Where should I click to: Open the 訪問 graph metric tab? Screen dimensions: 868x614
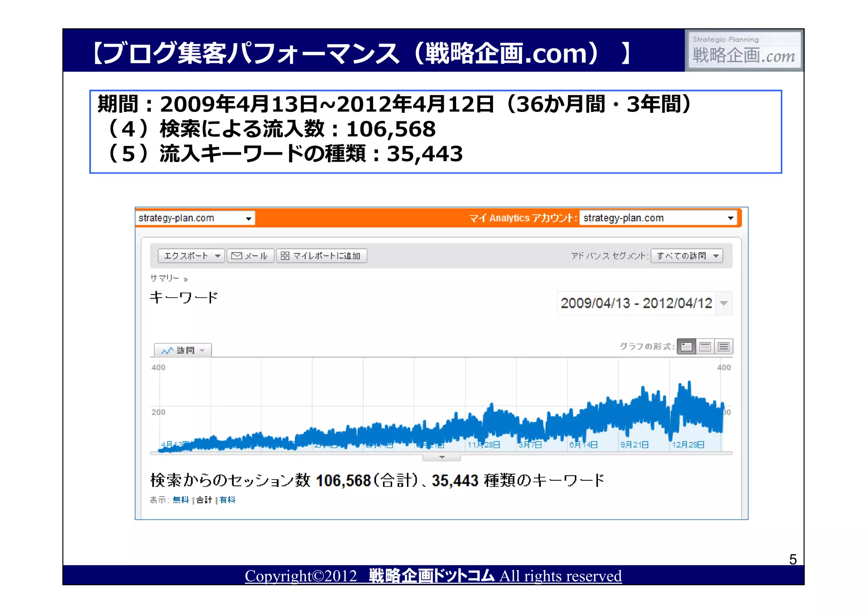pyautogui.click(x=183, y=350)
